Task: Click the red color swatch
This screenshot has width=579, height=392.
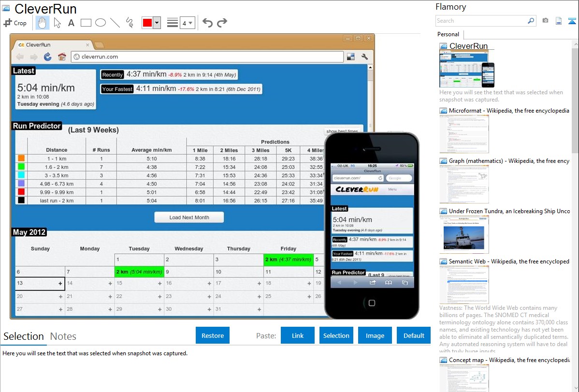Action: pyautogui.click(x=147, y=23)
